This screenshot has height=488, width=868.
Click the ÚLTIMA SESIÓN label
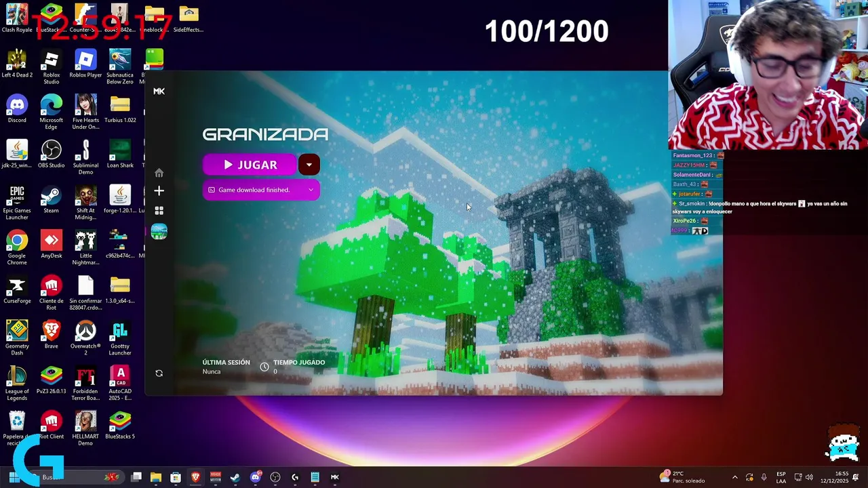tap(226, 363)
